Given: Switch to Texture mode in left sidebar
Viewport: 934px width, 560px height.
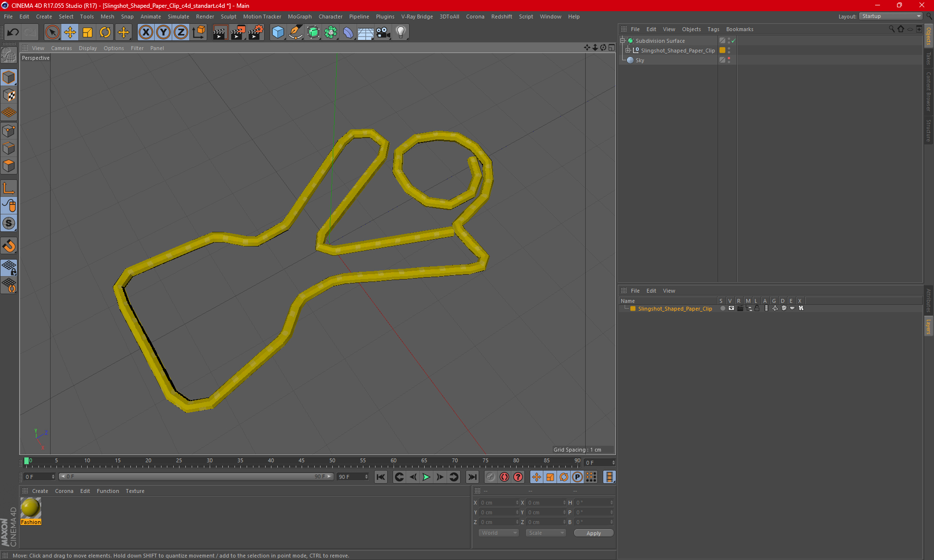Looking at the screenshot, I should [9, 95].
